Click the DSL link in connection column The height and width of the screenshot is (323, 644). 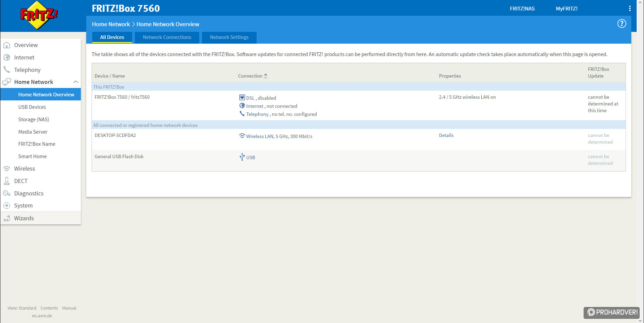click(250, 98)
